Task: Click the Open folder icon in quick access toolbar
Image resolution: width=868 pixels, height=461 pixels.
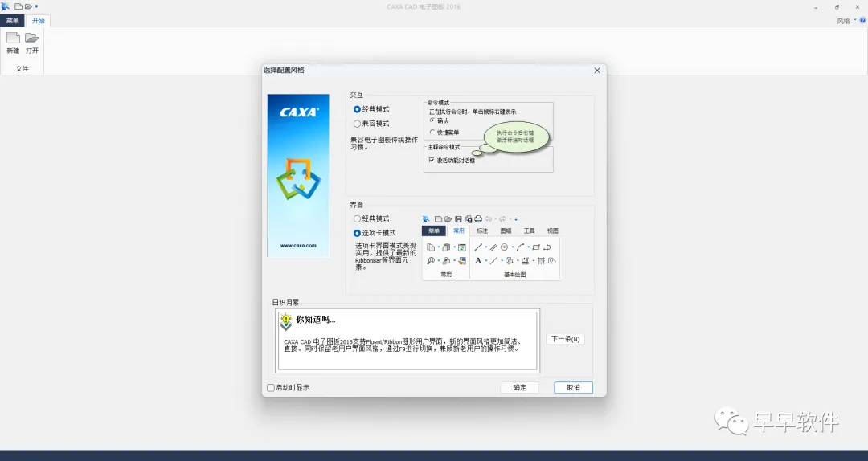Action: coord(28,6)
